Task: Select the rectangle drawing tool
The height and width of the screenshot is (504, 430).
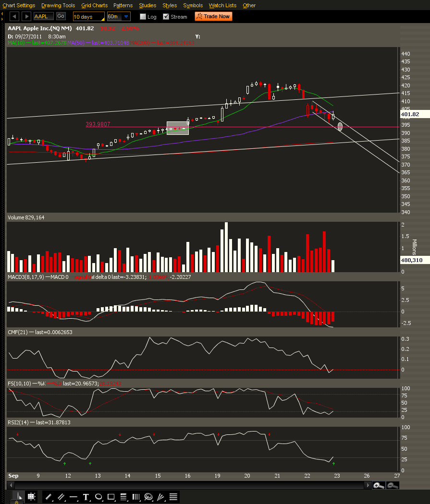Action: coord(111,497)
